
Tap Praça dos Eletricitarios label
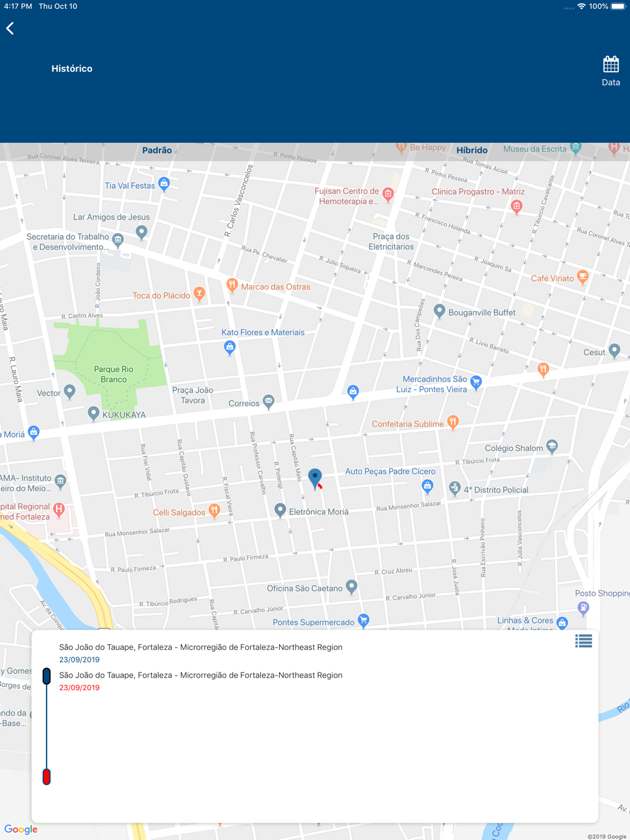point(391,242)
